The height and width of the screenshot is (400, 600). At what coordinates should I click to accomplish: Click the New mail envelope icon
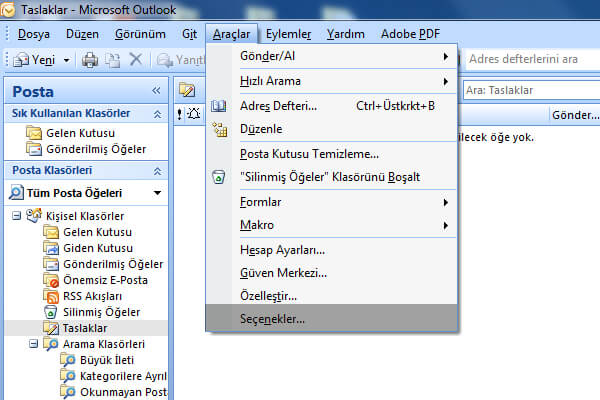pyautogui.click(x=21, y=60)
